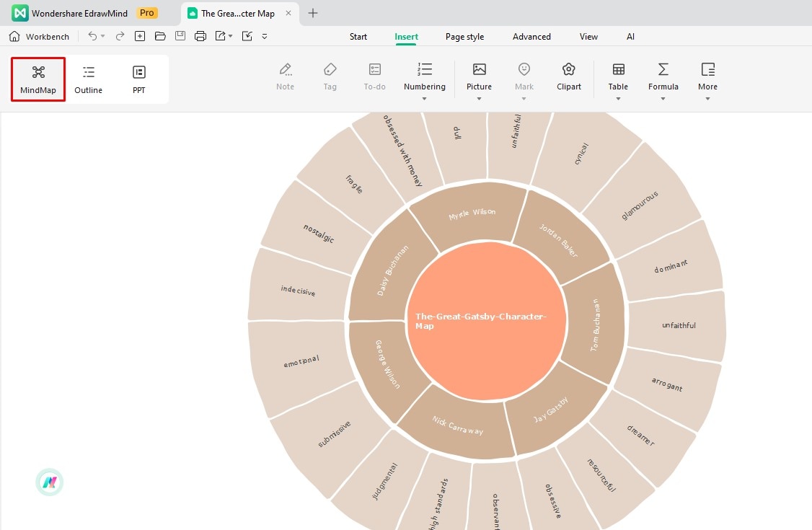Select the glamourous trait segment
The width and height of the screenshot is (812, 530).
tap(640, 205)
